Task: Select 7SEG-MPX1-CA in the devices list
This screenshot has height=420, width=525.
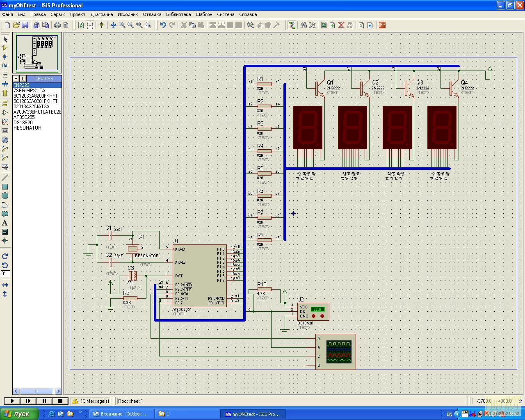Action: [29, 90]
